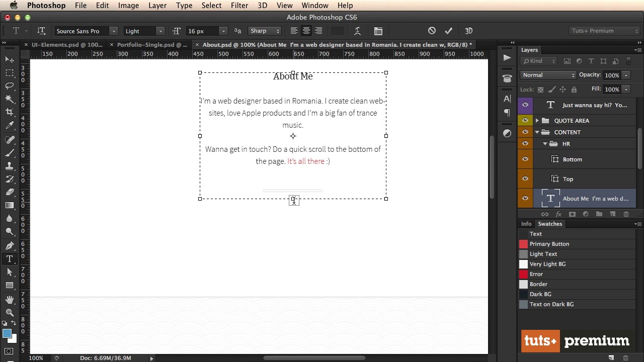Select the Crop tool
This screenshot has height=362, width=644.
[x=10, y=112]
